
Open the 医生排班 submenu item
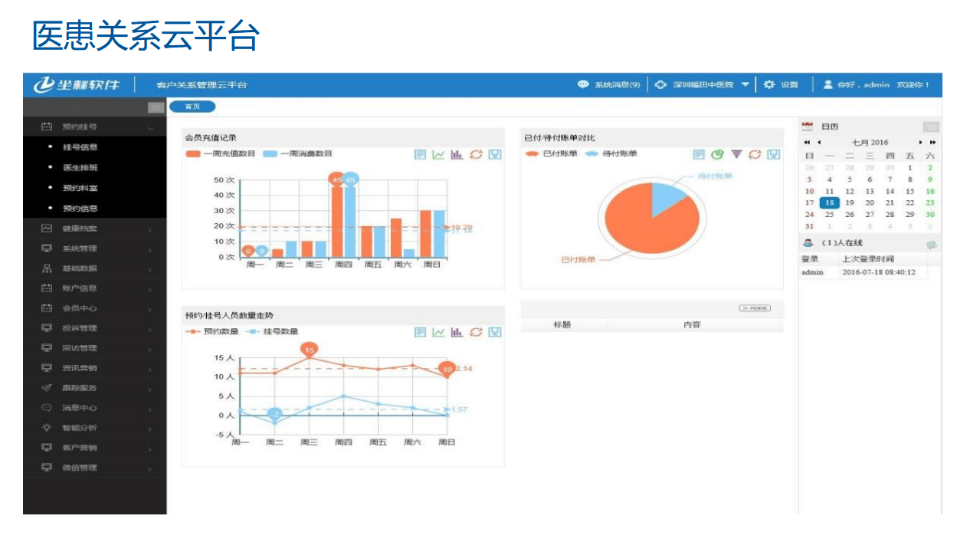pyautogui.click(x=80, y=167)
